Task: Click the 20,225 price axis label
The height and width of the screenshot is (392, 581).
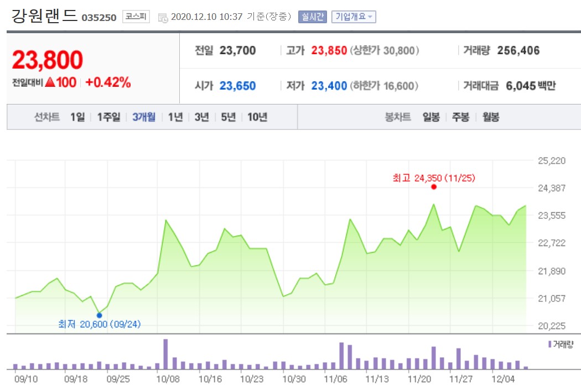Action: tap(552, 326)
